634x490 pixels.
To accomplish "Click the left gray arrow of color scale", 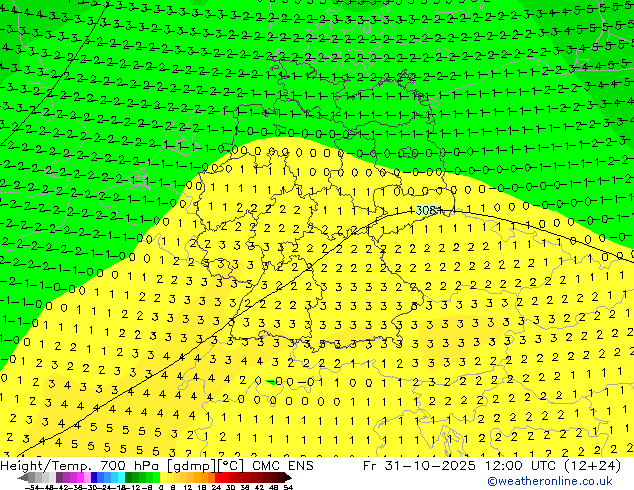I will point(23,478).
